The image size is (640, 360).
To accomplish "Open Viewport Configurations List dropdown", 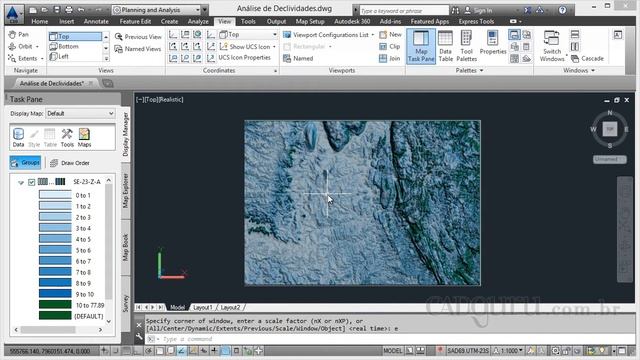I will 329,35.
